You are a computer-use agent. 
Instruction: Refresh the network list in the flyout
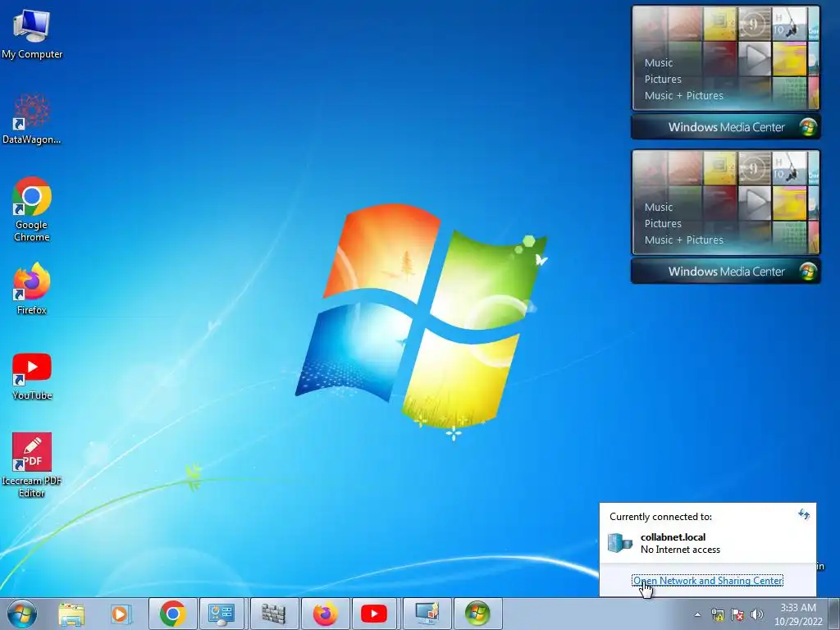click(804, 514)
